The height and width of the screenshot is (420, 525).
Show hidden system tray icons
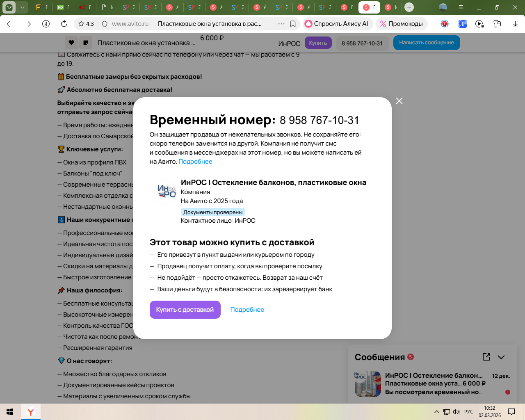(436, 412)
